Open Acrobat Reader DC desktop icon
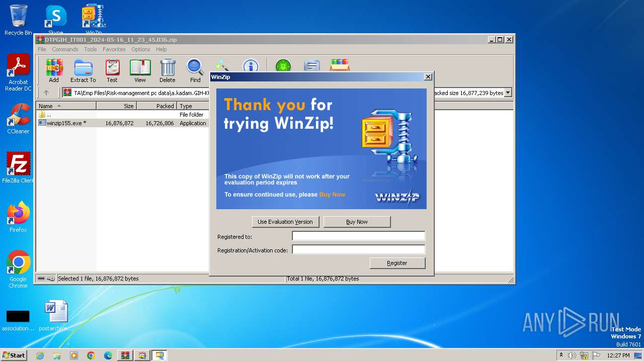The height and width of the screenshot is (362, 644). coord(18,72)
